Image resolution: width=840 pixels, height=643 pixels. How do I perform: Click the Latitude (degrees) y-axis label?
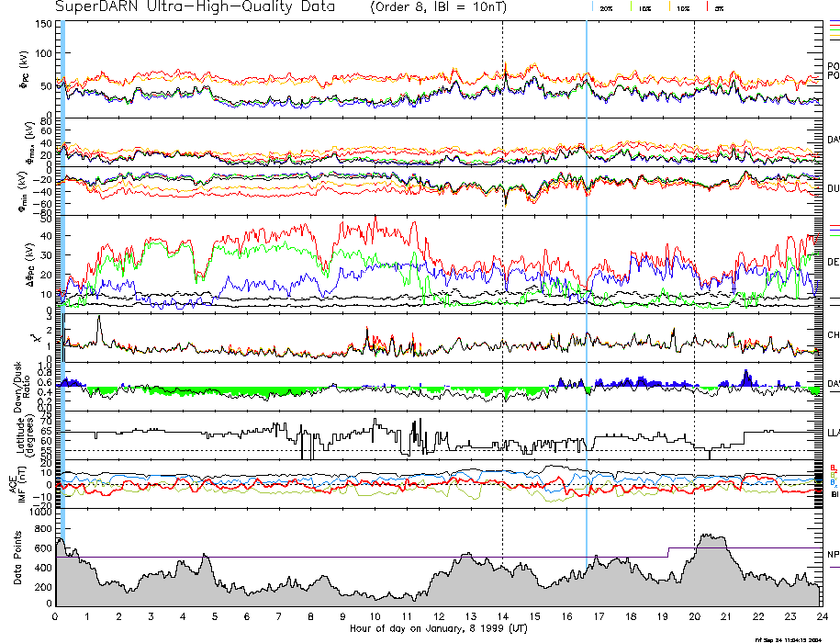(x=18, y=435)
